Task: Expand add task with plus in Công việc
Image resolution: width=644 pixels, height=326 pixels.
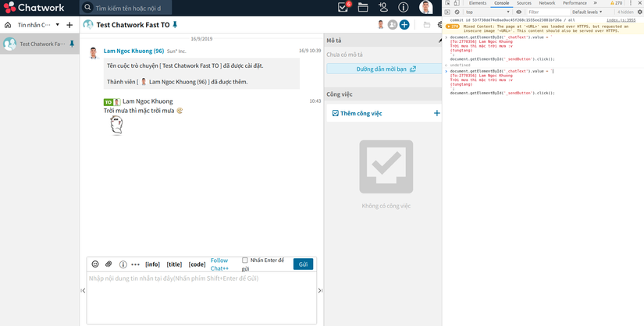Action: pos(437,113)
